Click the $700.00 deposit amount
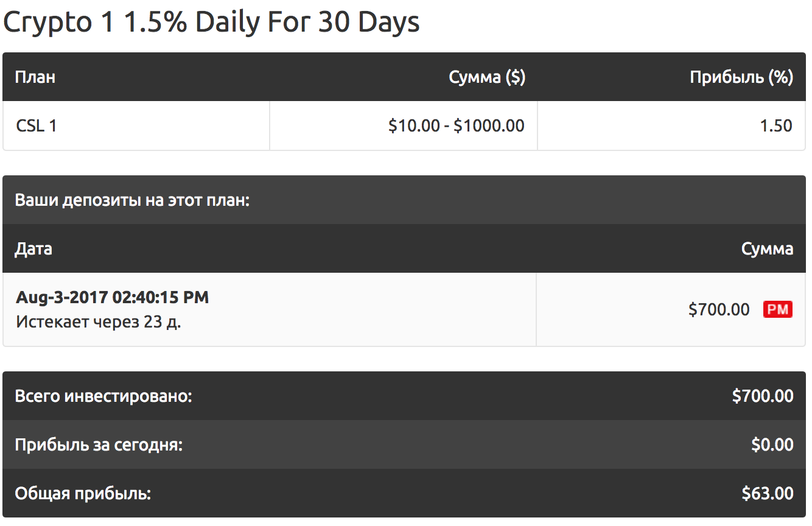This screenshot has width=812, height=526. 719,309
